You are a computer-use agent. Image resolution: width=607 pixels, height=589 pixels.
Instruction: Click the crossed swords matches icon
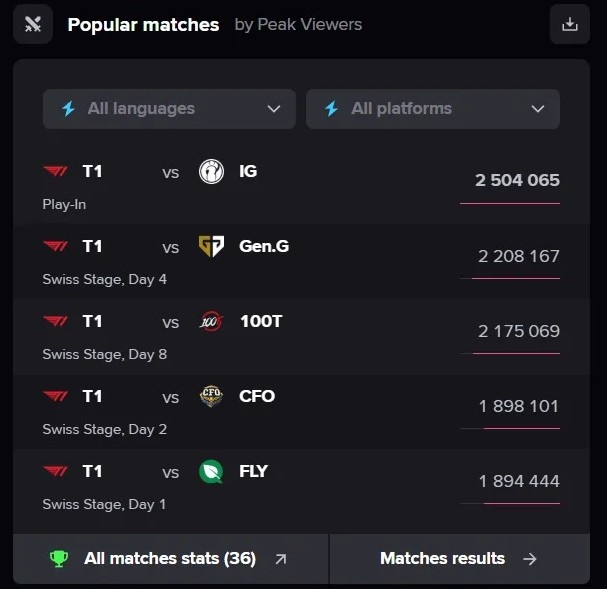pyautogui.click(x=33, y=24)
